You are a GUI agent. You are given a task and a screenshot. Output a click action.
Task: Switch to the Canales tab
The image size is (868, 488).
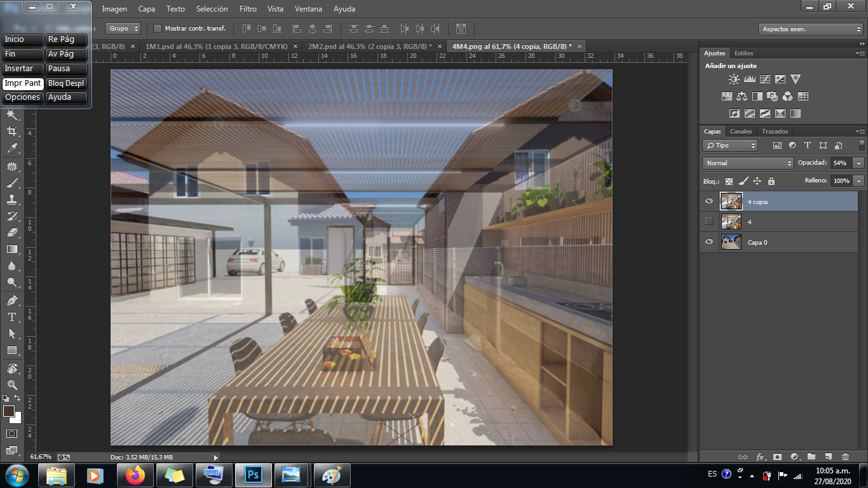(741, 132)
